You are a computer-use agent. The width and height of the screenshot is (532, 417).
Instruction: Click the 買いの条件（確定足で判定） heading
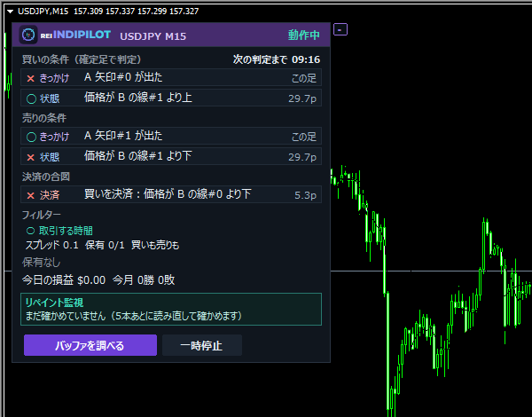(x=82, y=59)
